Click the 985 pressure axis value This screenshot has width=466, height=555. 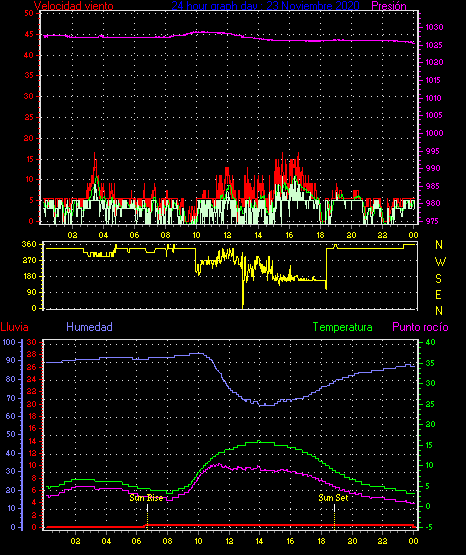[x=433, y=186]
